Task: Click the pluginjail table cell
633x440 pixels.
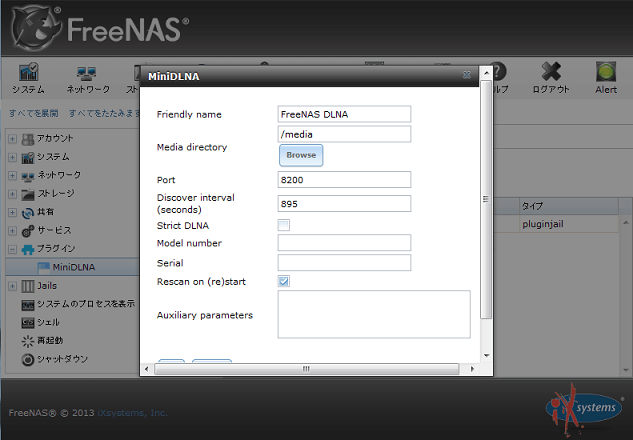Action: pyautogui.click(x=568, y=224)
